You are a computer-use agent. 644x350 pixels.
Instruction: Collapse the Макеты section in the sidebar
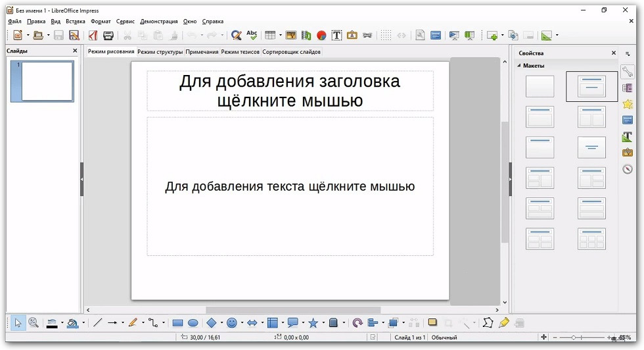[x=519, y=66]
